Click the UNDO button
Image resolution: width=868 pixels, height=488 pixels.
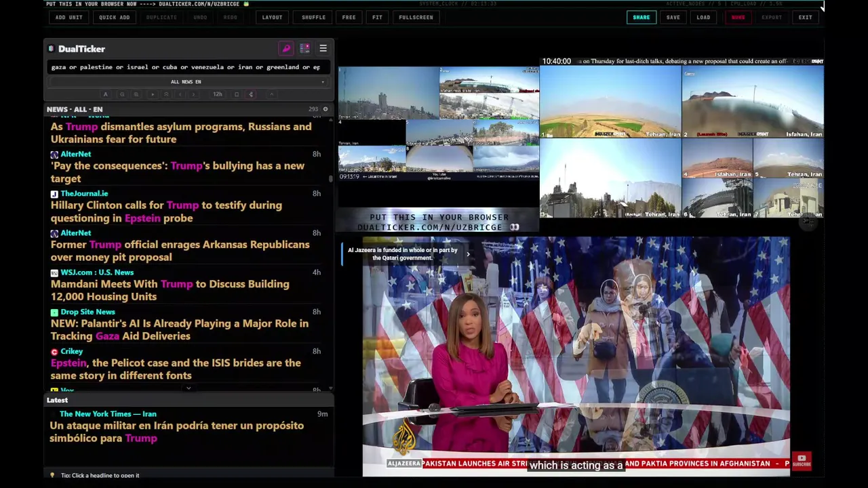tap(200, 17)
